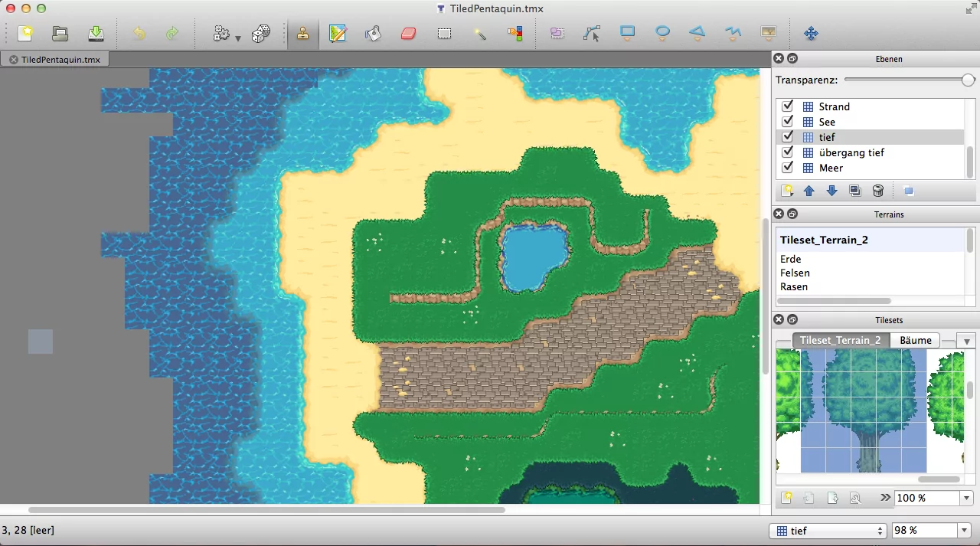Switch to the Tileset_Terrain_2 tileset tab

841,340
